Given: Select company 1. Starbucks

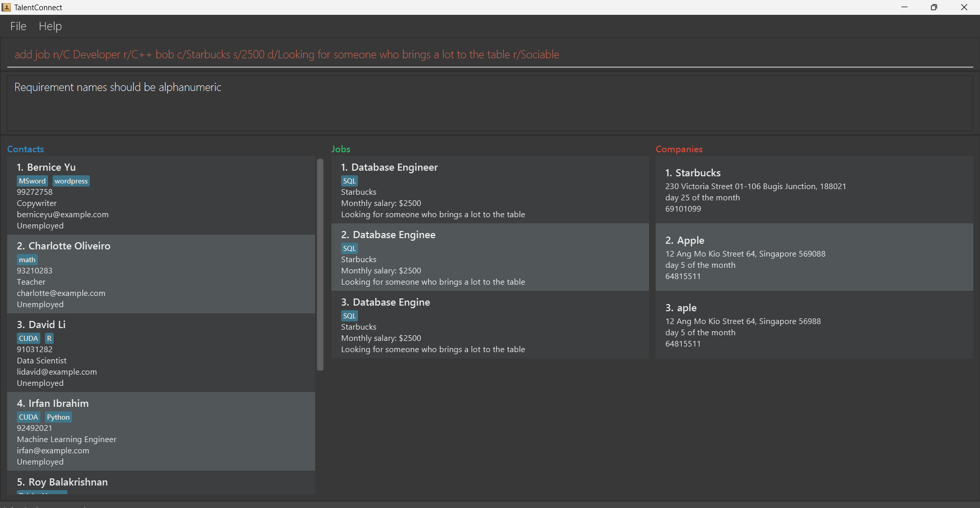Looking at the screenshot, I should pyautogui.click(x=814, y=190).
